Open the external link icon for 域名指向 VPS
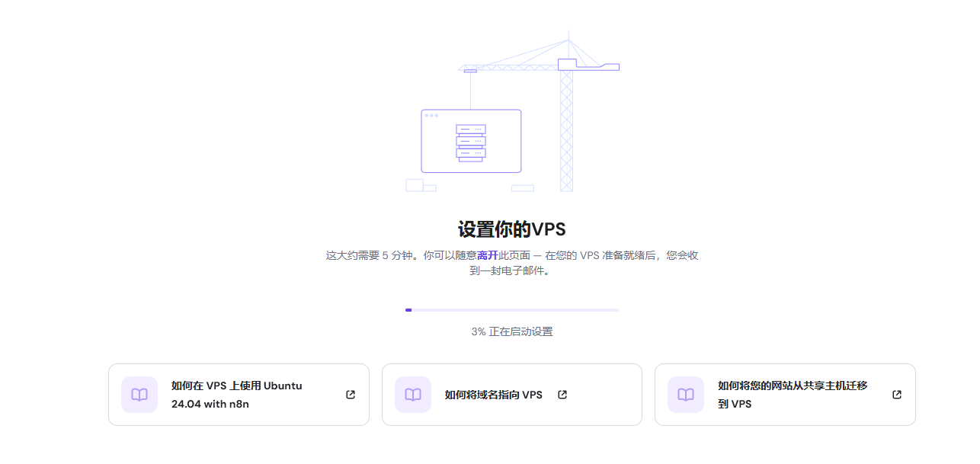The image size is (980, 464). pos(562,395)
